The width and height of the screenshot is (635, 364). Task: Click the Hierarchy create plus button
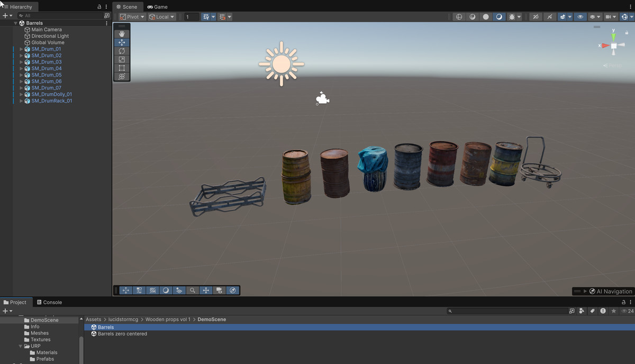pyautogui.click(x=7, y=16)
